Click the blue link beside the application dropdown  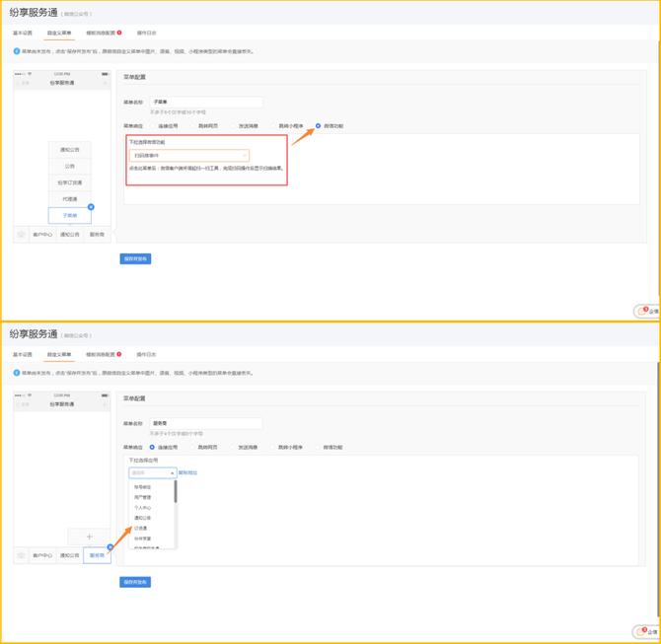(x=187, y=472)
